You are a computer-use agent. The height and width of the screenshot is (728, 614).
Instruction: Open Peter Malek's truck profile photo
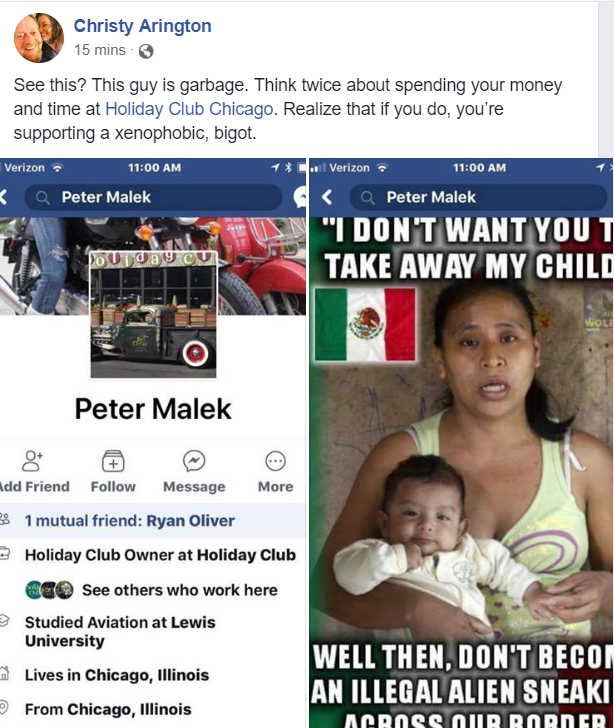click(153, 315)
